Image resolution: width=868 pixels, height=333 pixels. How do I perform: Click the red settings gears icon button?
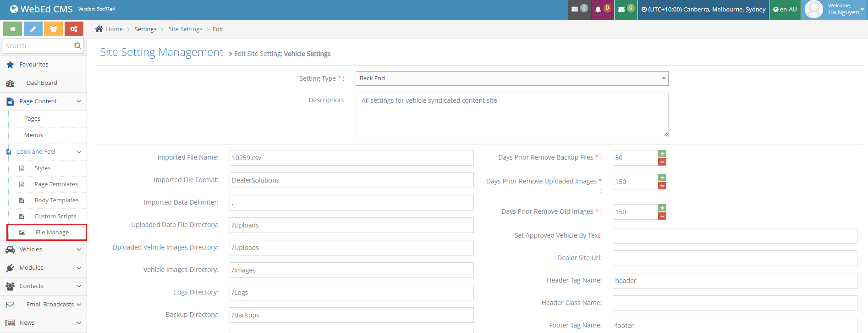(74, 29)
